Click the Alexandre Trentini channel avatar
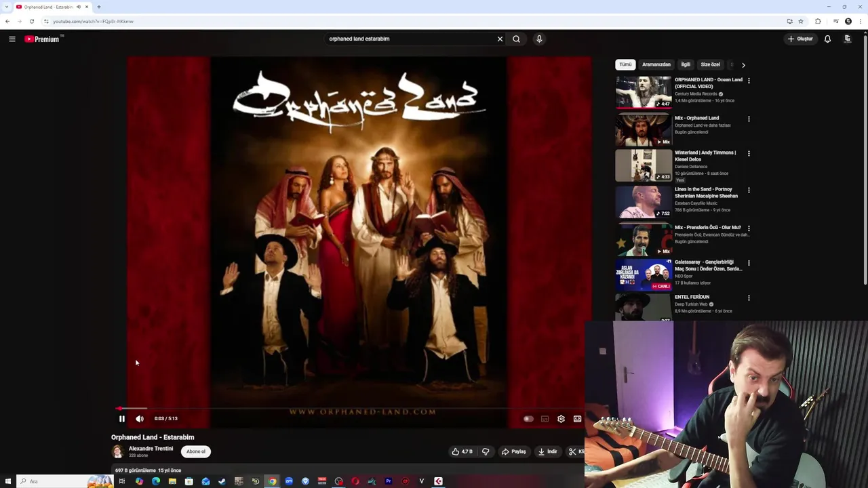 117,451
